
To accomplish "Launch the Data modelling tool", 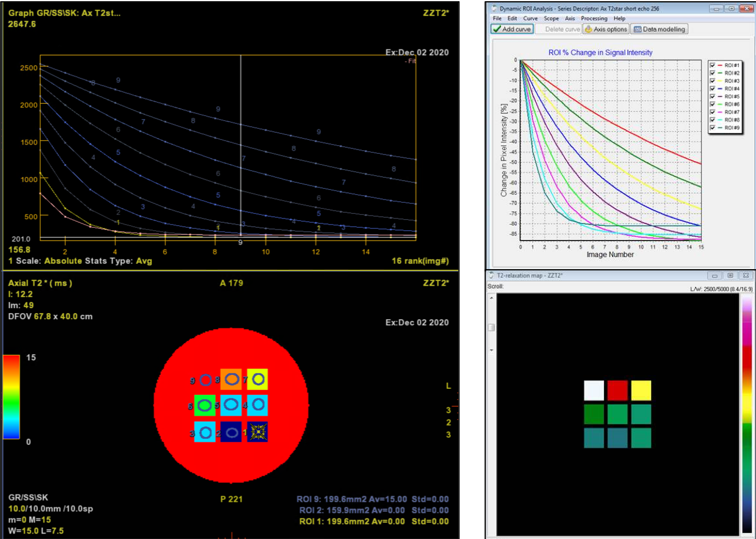I will pyautogui.click(x=659, y=29).
